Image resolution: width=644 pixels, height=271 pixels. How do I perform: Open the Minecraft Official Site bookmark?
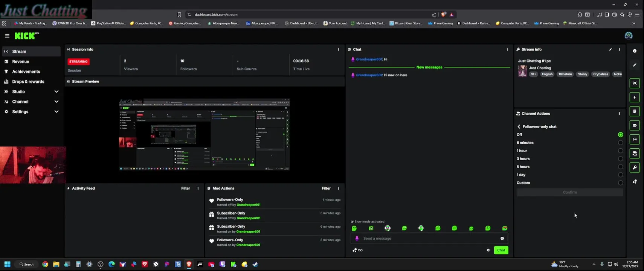click(x=580, y=23)
